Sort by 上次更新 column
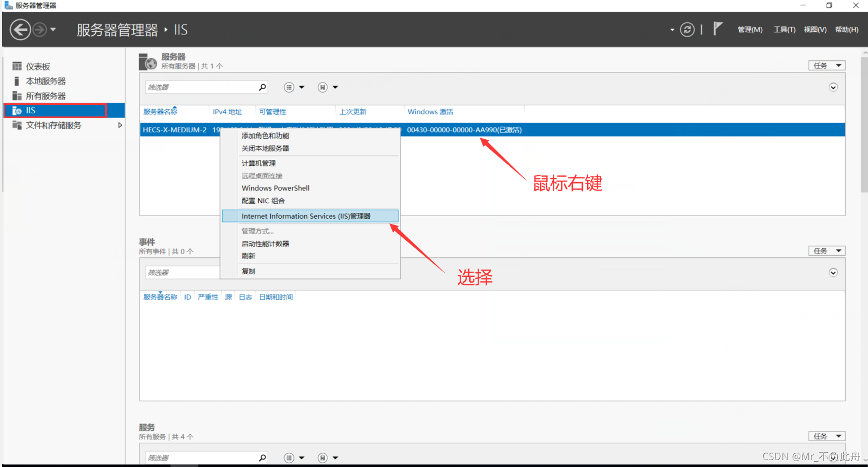 (353, 112)
